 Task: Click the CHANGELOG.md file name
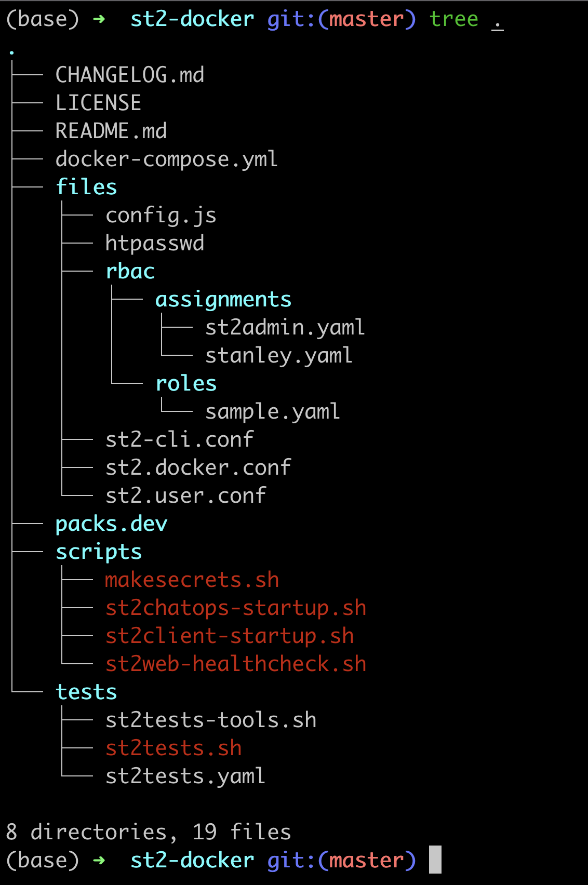[x=130, y=75]
